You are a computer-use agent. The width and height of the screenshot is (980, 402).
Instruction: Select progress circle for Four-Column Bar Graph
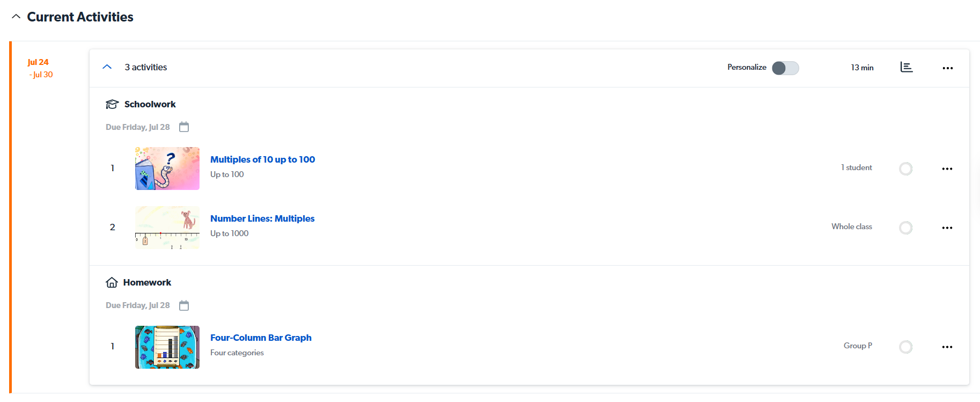pyautogui.click(x=905, y=347)
